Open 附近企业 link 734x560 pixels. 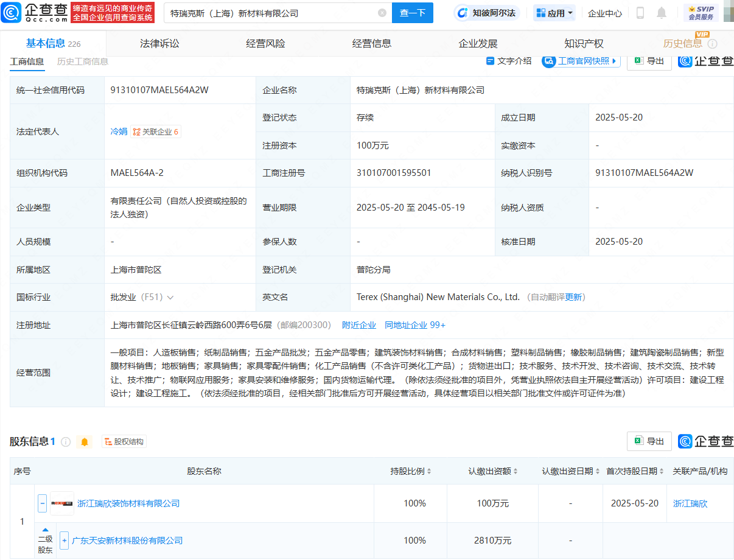click(359, 325)
